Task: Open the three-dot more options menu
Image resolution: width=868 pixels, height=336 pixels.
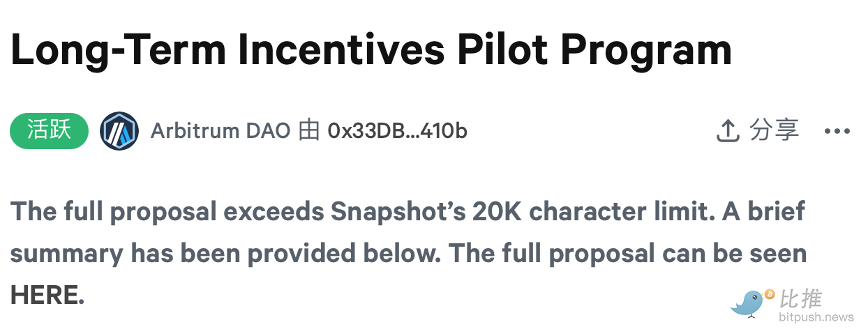Action: [x=837, y=131]
